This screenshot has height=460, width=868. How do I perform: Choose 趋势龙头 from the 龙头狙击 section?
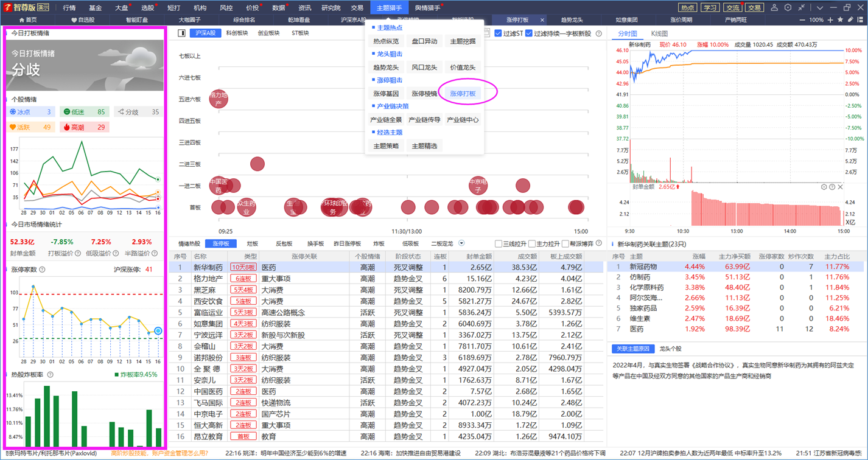pyautogui.click(x=386, y=68)
